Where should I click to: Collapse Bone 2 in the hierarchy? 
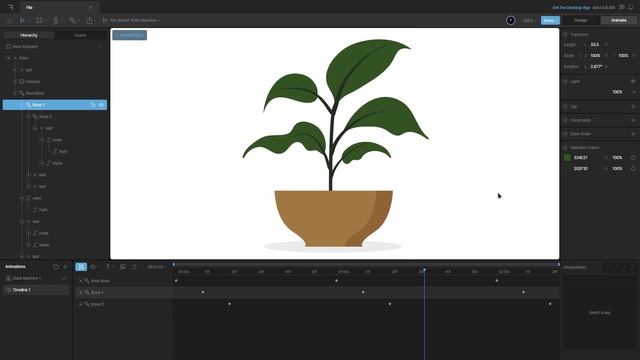pos(29,116)
